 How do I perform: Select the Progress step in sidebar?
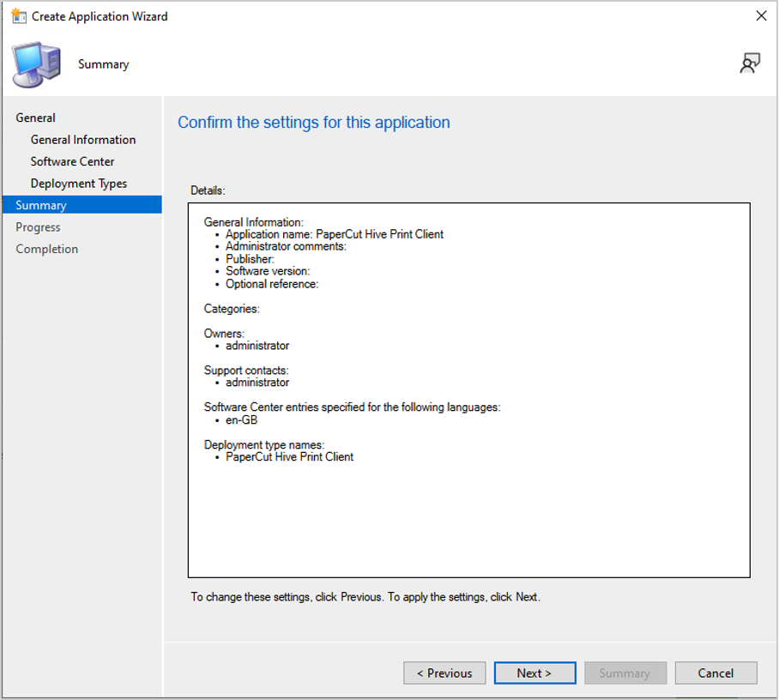[38, 227]
